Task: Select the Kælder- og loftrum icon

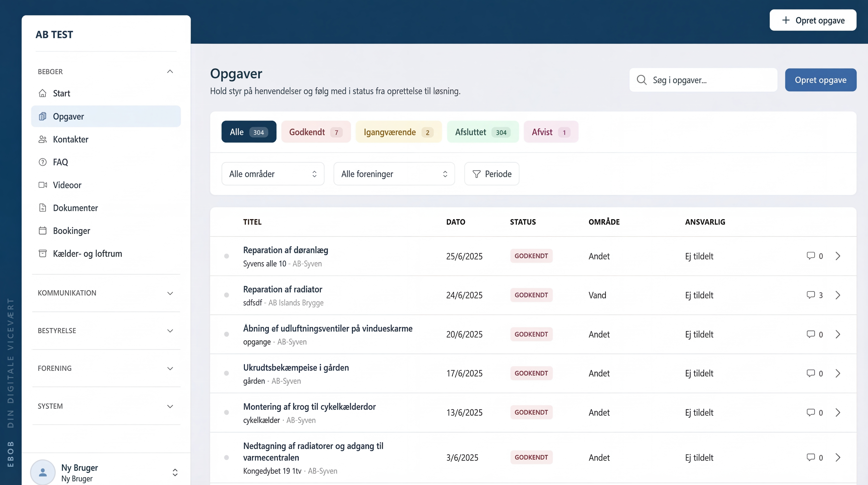Action: [43, 253]
